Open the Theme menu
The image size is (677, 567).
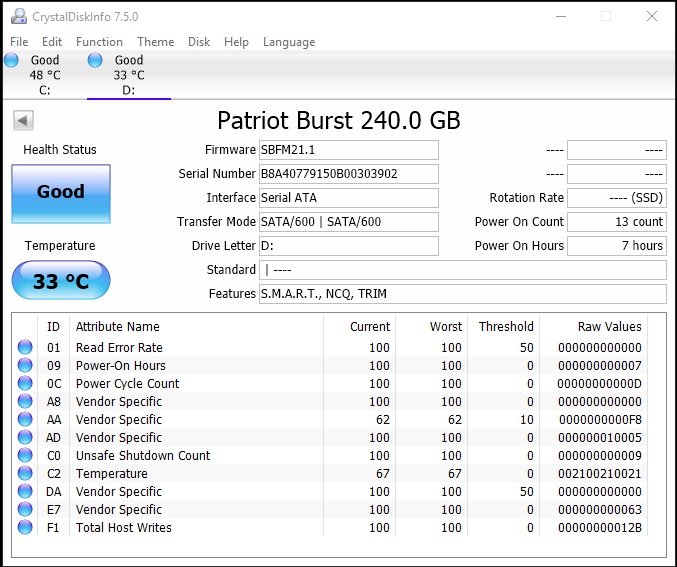(x=155, y=42)
